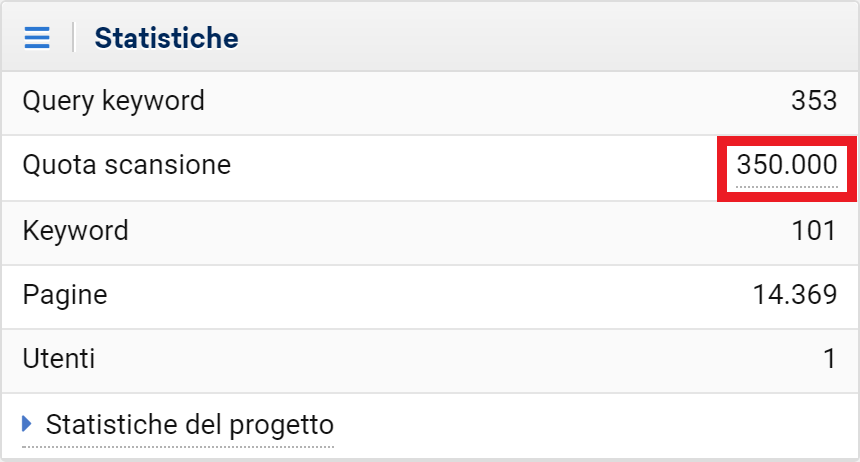Expand the Statistiche del progetto triangle

coord(28,424)
